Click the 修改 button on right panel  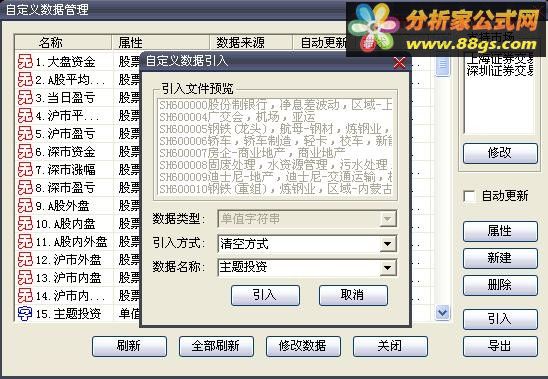point(500,153)
